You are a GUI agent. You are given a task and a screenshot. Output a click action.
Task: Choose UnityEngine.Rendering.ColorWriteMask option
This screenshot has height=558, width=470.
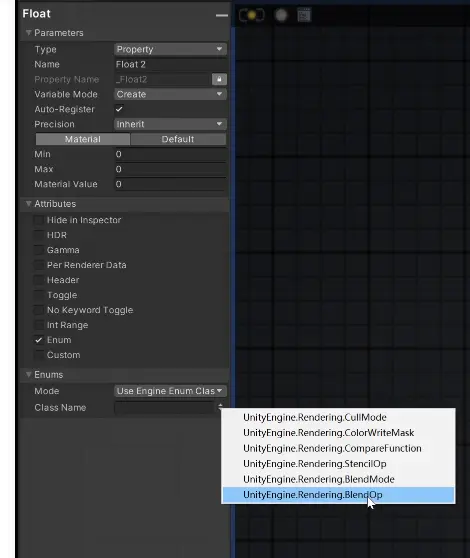[x=338, y=432]
